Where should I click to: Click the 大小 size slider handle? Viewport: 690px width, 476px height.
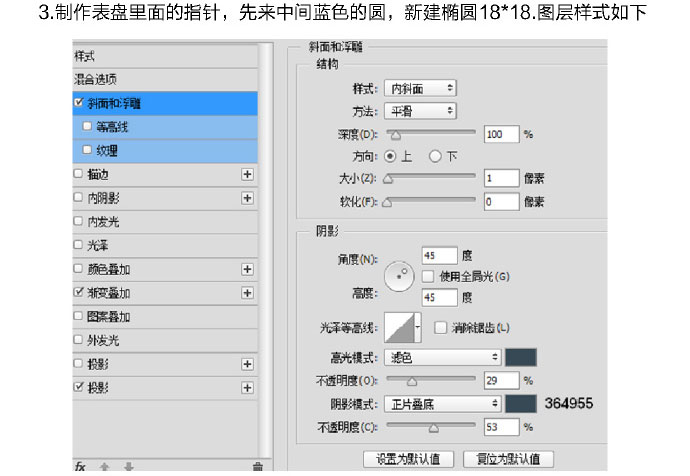tap(388, 179)
